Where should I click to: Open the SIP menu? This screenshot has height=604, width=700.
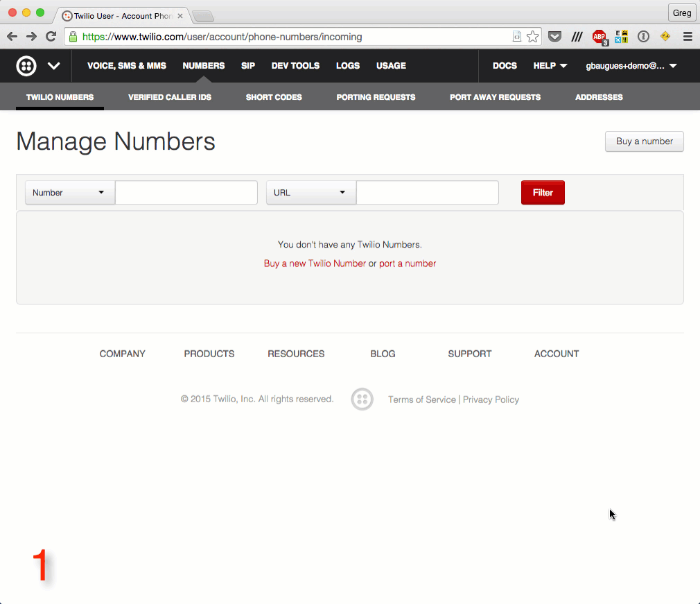(x=247, y=66)
